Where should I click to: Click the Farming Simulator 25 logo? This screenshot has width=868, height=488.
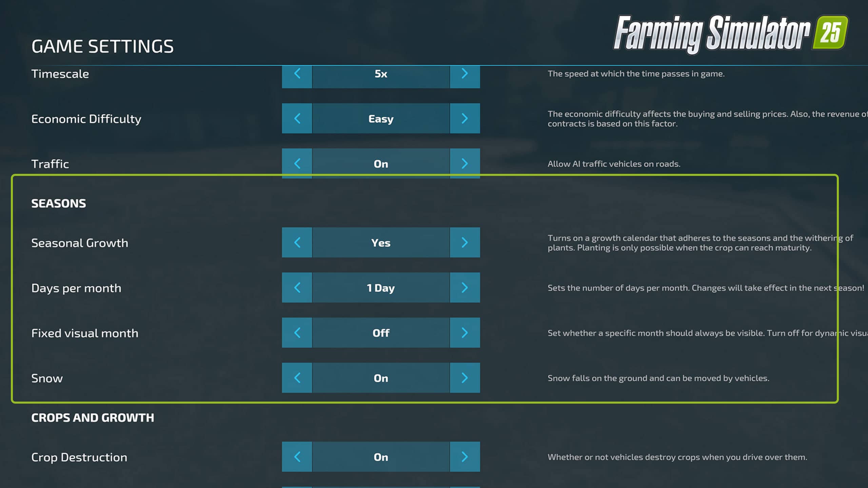click(731, 34)
